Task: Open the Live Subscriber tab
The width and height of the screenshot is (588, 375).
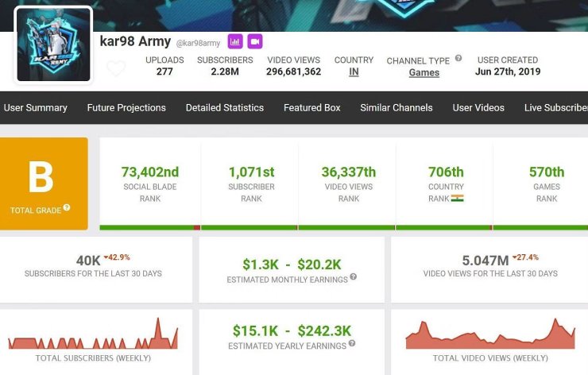Action: point(556,107)
